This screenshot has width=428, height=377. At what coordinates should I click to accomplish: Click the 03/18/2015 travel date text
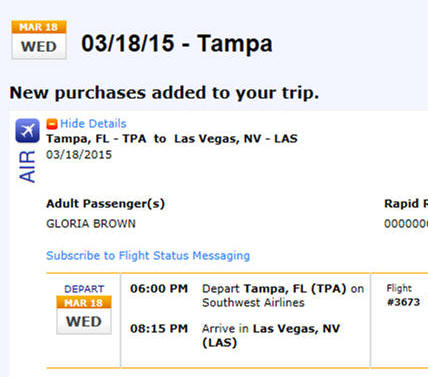(79, 155)
